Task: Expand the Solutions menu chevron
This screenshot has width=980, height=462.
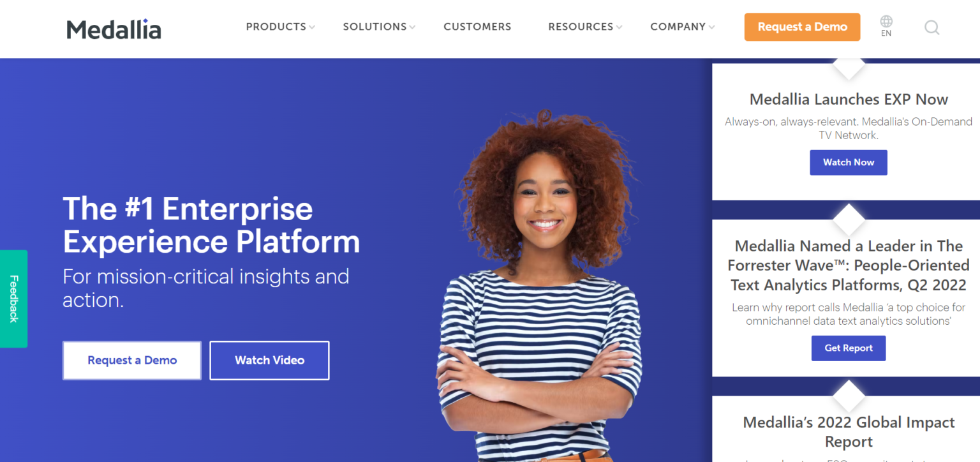Action: (413, 27)
